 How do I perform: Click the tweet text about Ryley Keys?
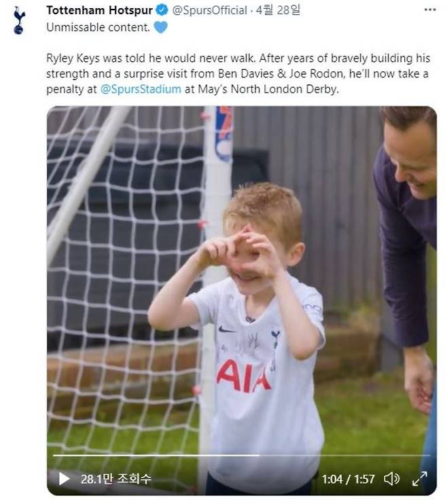tap(238, 73)
